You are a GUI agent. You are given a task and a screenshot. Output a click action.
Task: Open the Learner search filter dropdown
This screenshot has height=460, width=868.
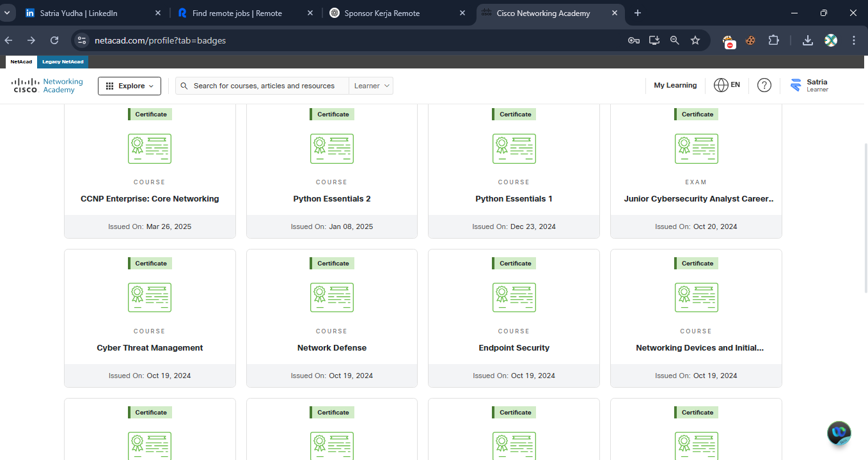371,86
